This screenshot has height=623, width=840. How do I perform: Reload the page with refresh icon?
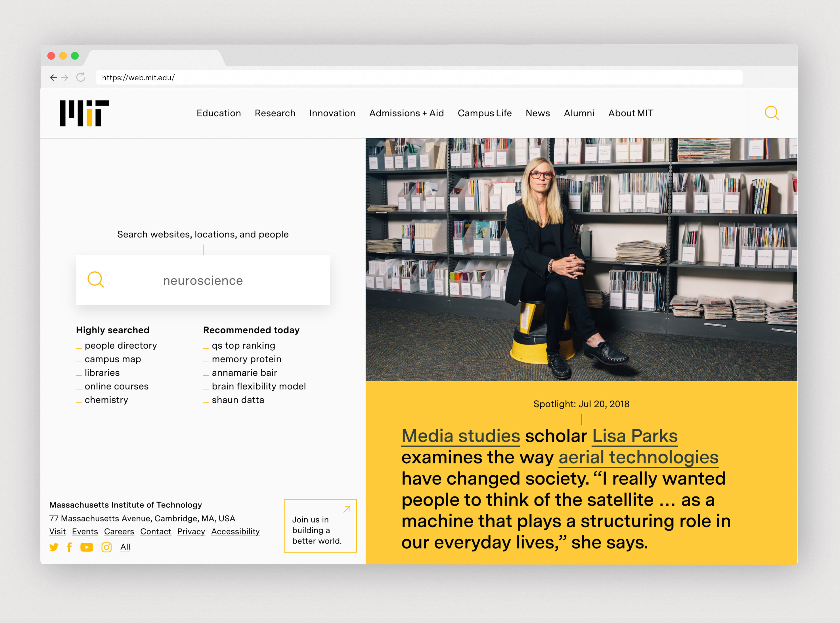click(81, 77)
